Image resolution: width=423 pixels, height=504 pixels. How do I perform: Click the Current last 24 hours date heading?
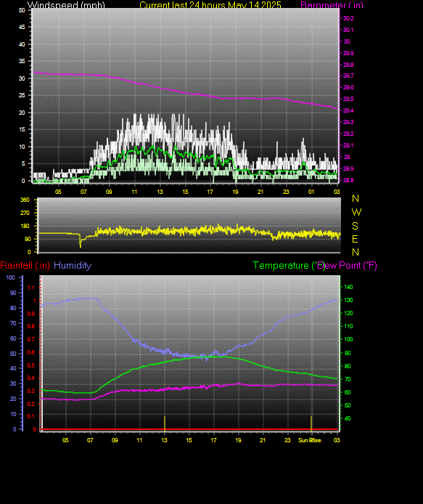coord(210,5)
